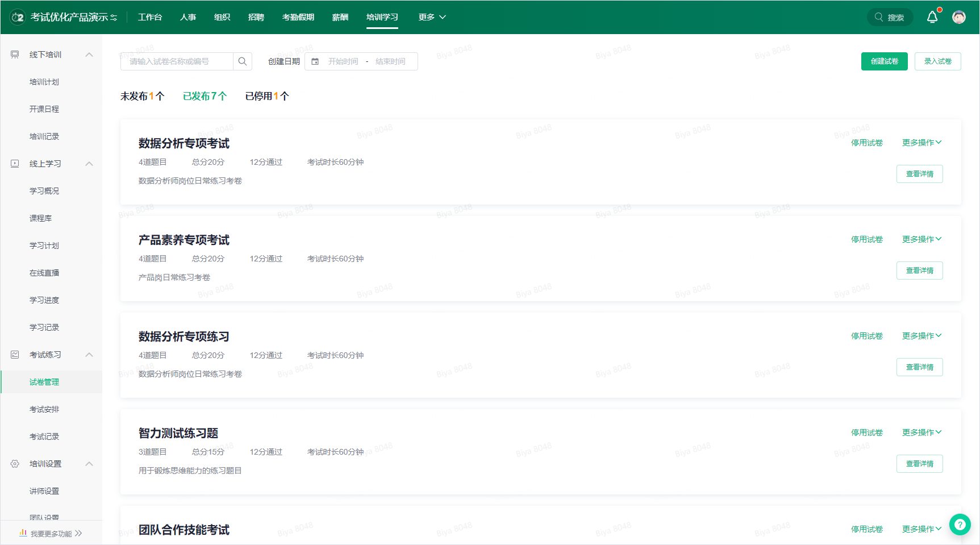
Task: Click the switch-organization icon beside company name
Action: click(114, 18)
